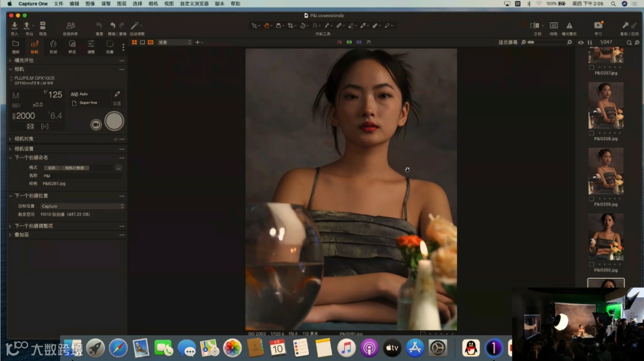The height and width of the screenshot is (361, 644).
Task: Add a new layer with plus button
Action: point(197,42)
